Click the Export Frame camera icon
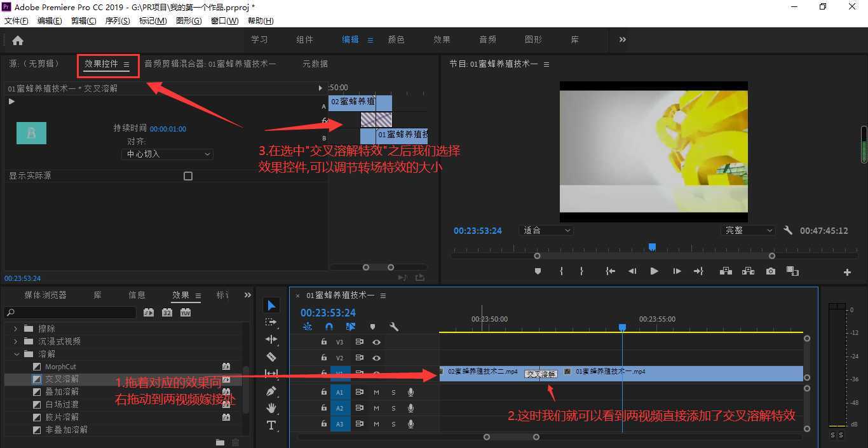The width and height of the screenshot is (868, 448). tap(771, 271)
